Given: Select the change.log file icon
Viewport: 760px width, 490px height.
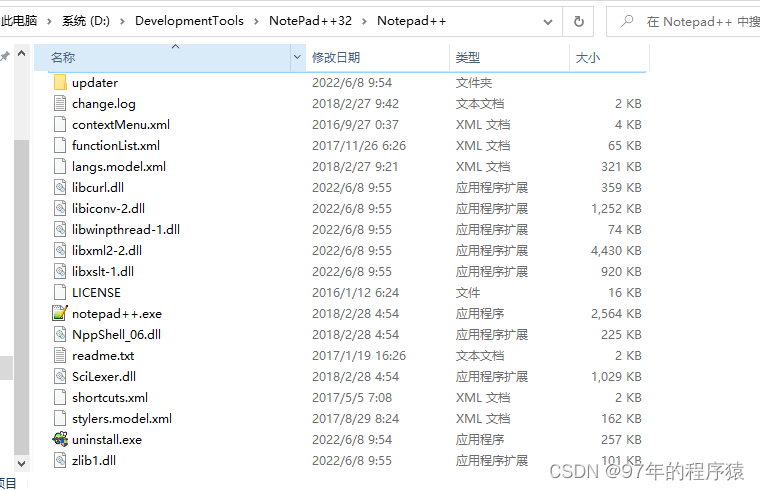Looking at the screenshot, I should [x=60, y=103].
